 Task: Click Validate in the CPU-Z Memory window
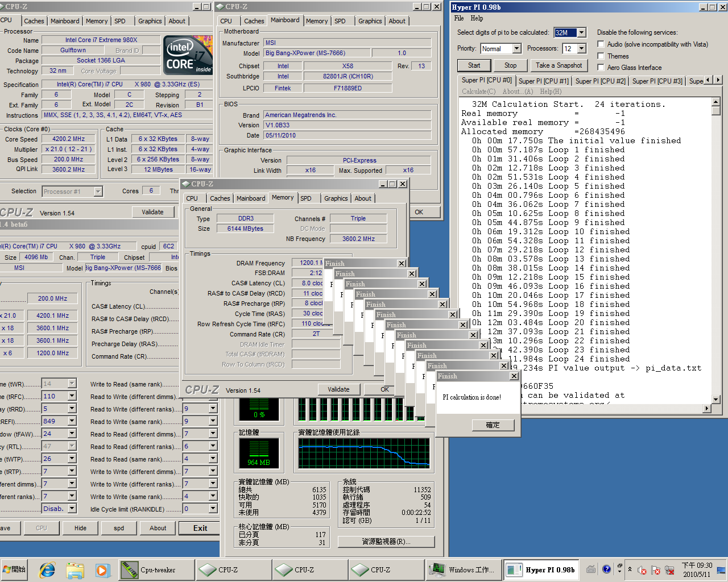[338, 389]
